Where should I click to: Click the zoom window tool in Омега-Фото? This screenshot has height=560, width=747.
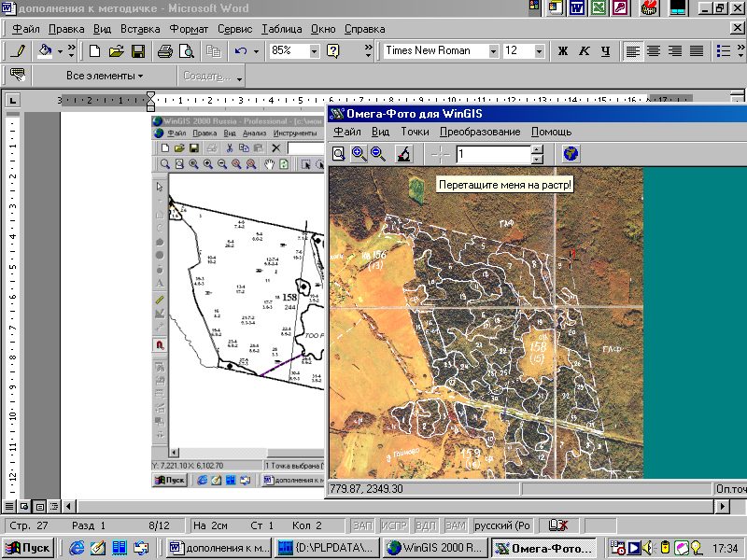[x=339, y=154]
